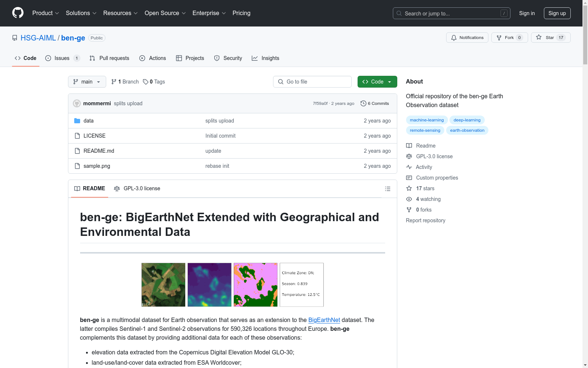The width and height of the screenshot is (588, 368).
Task: Switch to the Pull requests tab
Action: (x=110, y=58)
